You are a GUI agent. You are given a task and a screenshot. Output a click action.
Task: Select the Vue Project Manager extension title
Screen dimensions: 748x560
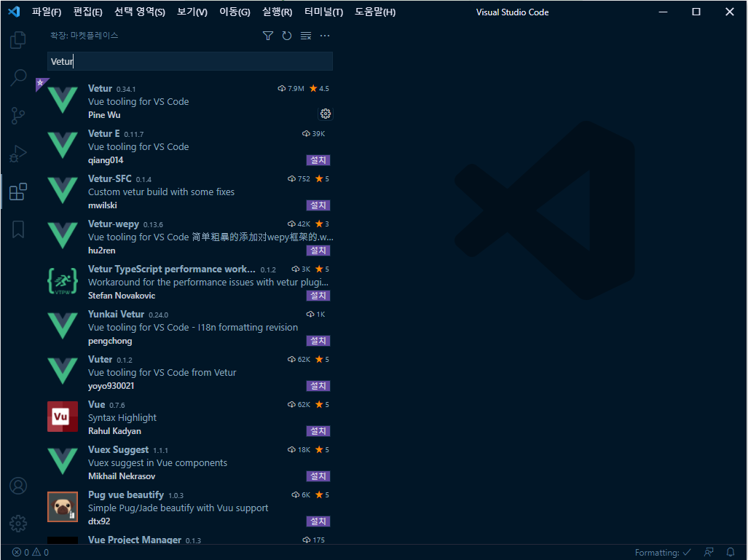(x=135, y=540)
